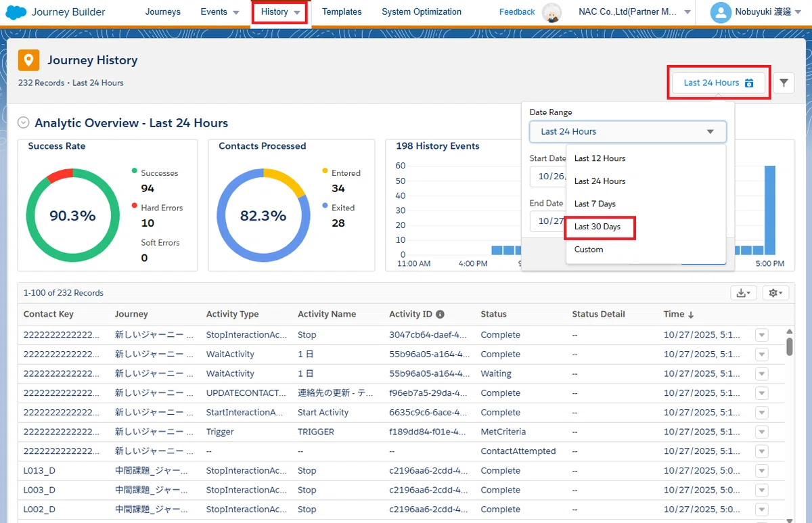
Task: Open the NAC Co.,Ltd account dropdown
Action: click(x=635, y=12)
